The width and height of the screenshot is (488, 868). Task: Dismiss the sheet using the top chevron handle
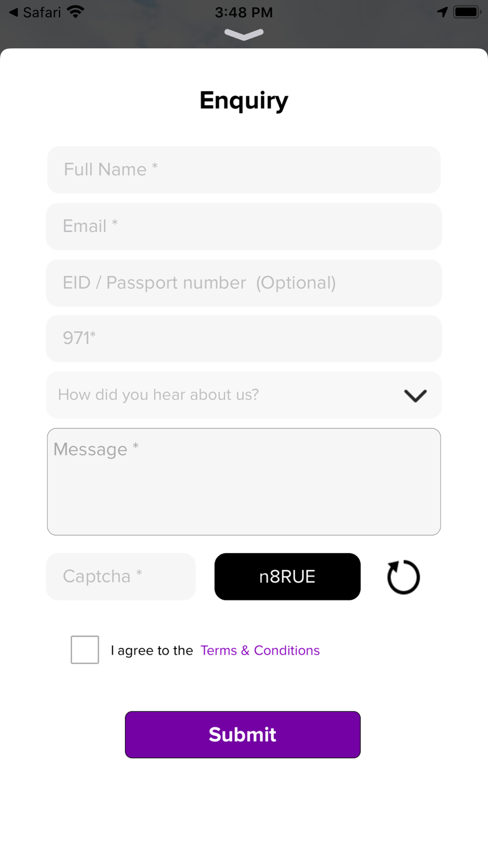(244, 34)
